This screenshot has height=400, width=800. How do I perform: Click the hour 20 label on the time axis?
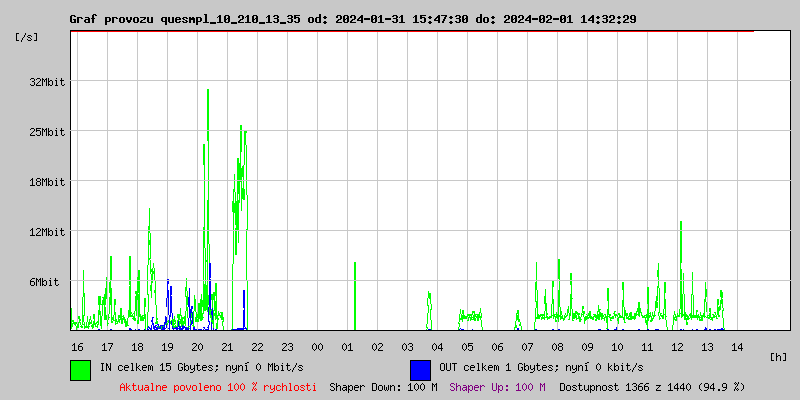(197, 346)
